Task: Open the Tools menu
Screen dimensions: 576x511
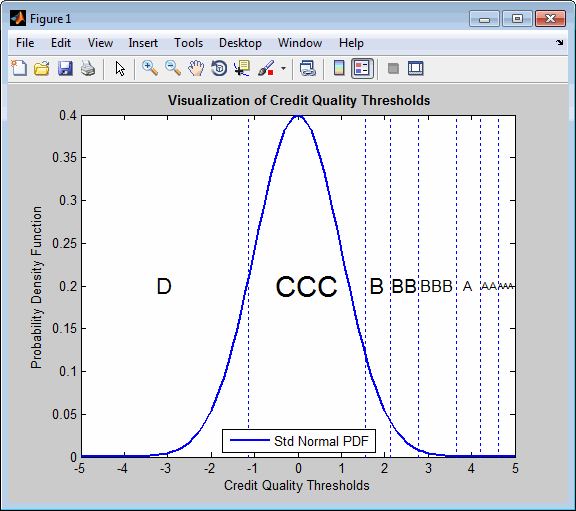Action: pos(188,43)
